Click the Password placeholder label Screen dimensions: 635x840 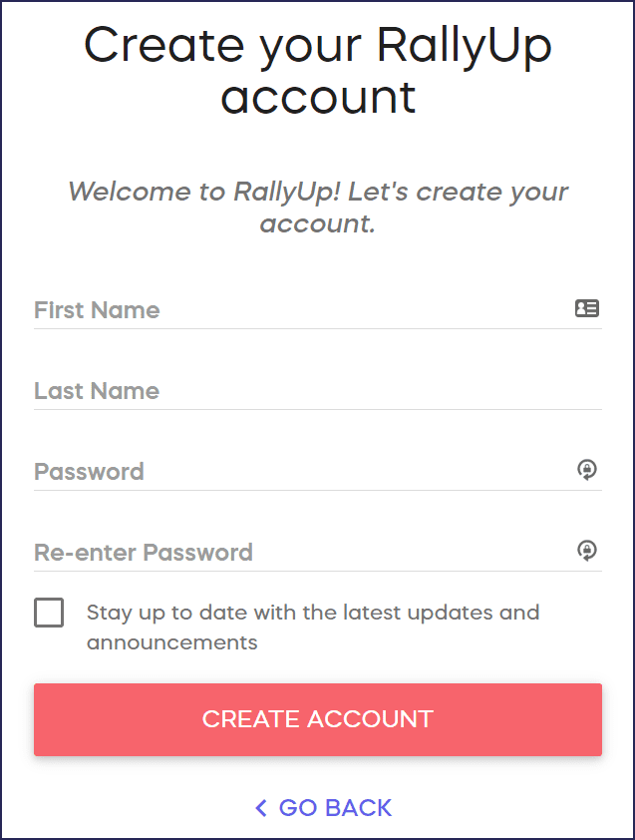point(89,472)
